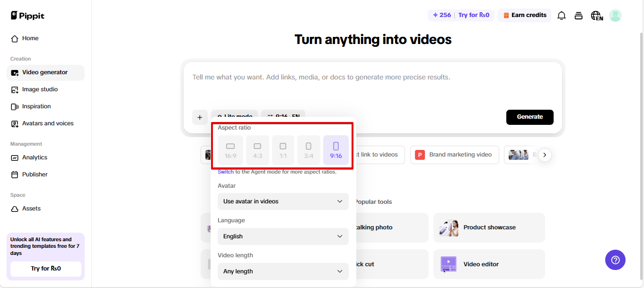The image size is (644, 288).
Task: Open the Product showcase tool card
Action: 489,227
